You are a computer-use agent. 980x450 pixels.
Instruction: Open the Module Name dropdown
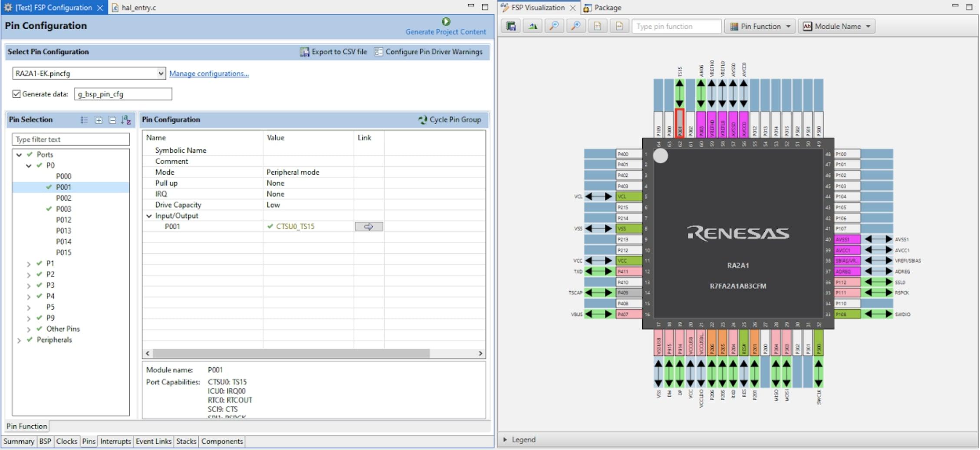coord(836,26)
